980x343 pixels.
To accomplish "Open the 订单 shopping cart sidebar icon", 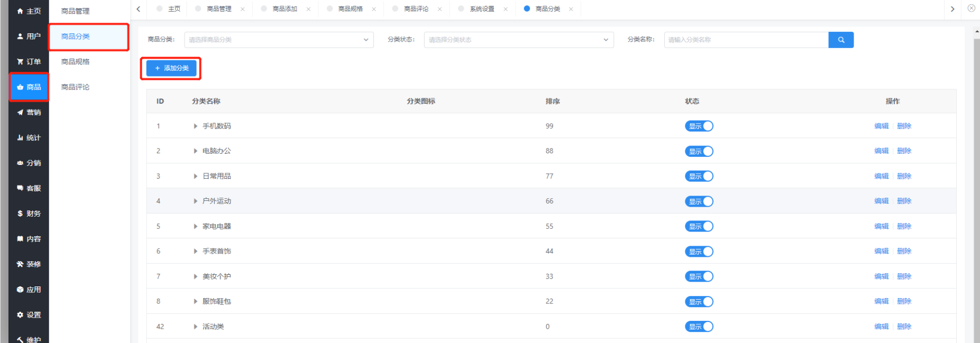I will [20, 62].
